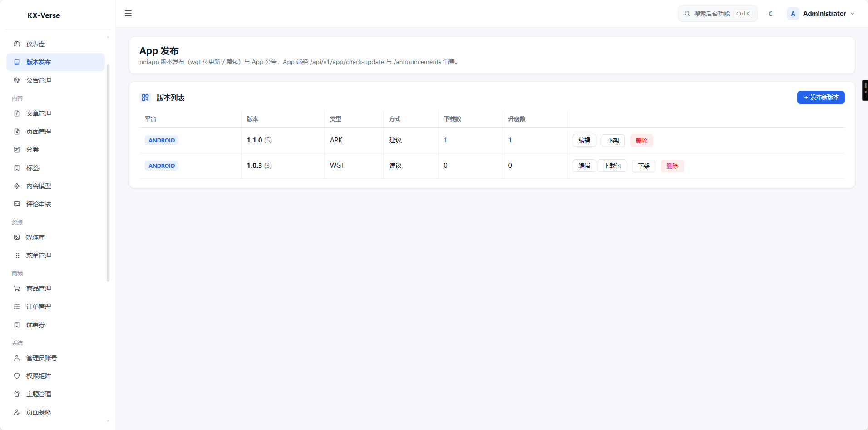Screen dimensions: 868x430
Task: Click 下载包 for version 1.0.3
Action: click(612, 166)
